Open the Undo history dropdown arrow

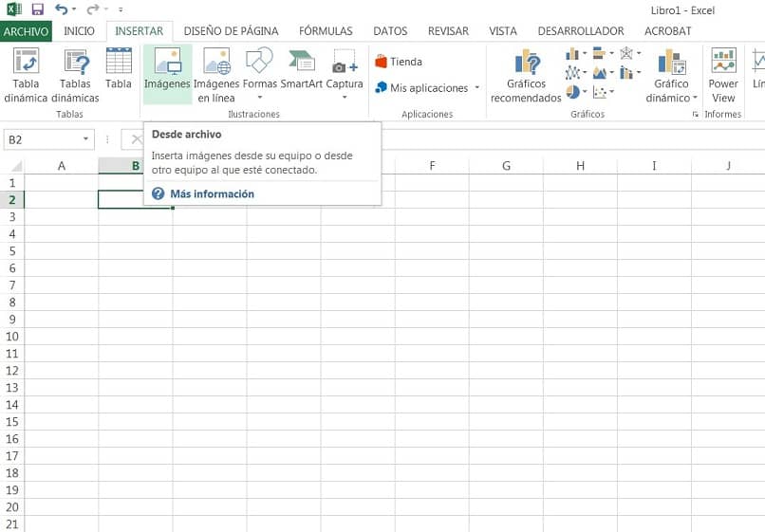pos(74,9)
